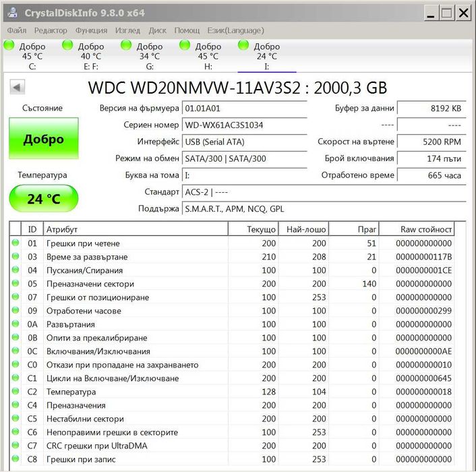The width and height of the screenshot is (476, 472).
Task: Click status dot for attribute 01
Action: click(x=16, y=243)
